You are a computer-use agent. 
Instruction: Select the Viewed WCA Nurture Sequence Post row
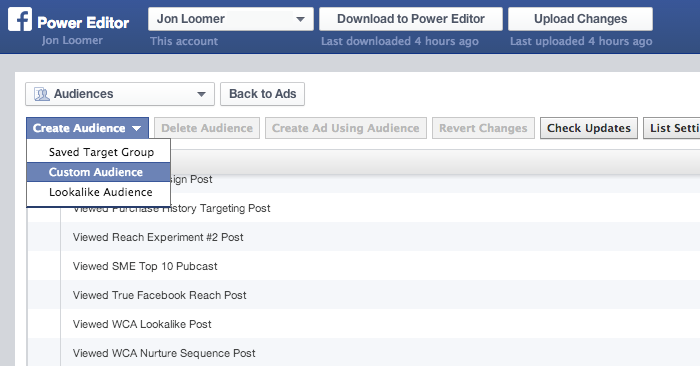364,353
